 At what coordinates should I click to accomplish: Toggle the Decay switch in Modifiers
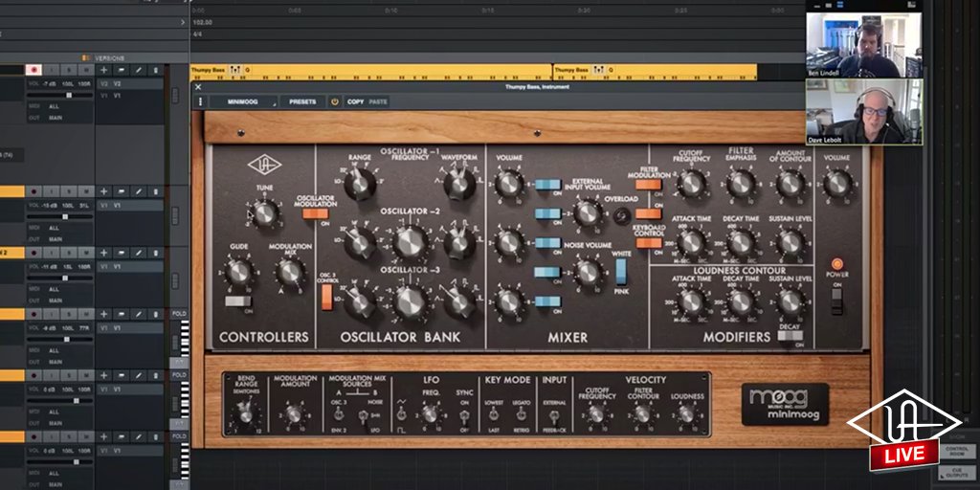790,336
